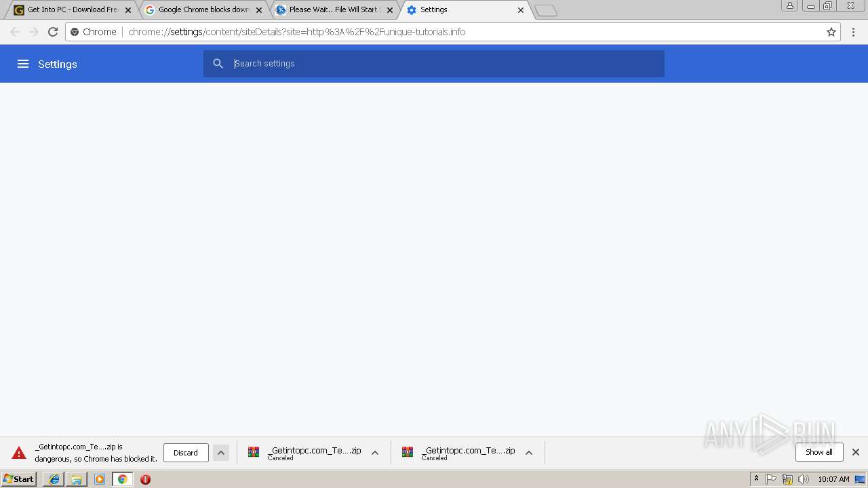Expand options for the blocked dangerous download
The width and height of the screenshot is (868, 488).
221,453
